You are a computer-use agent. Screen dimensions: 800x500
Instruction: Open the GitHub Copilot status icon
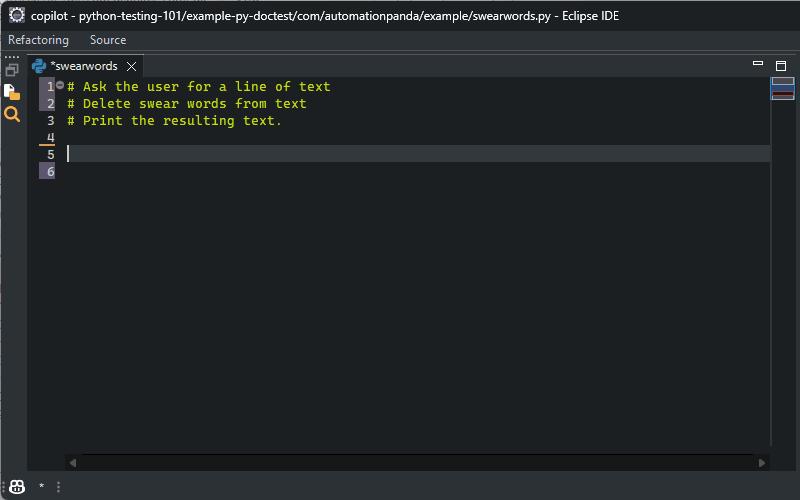click(17, 486)
